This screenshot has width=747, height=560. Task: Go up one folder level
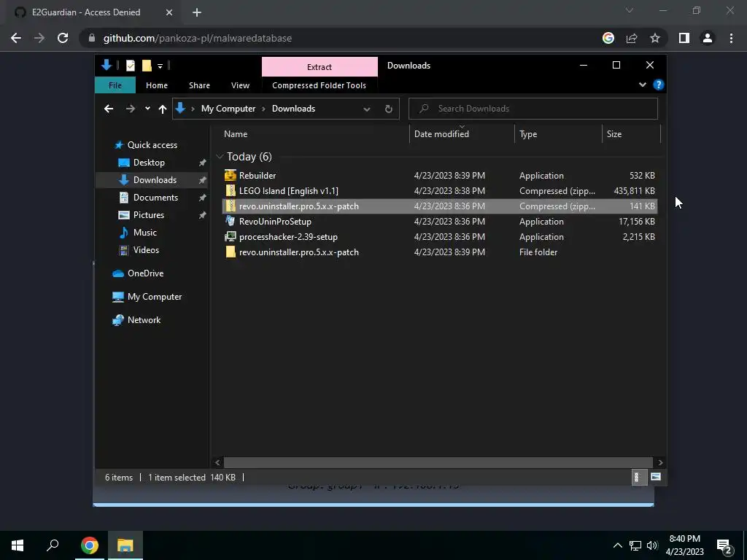[x=163, y=109]
